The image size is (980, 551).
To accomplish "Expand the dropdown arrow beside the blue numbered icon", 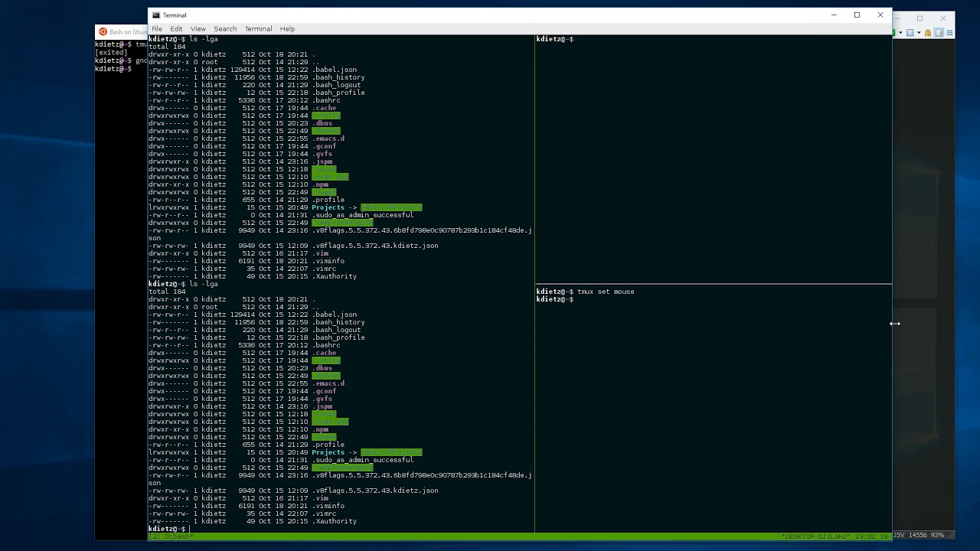I will point(918,33).
